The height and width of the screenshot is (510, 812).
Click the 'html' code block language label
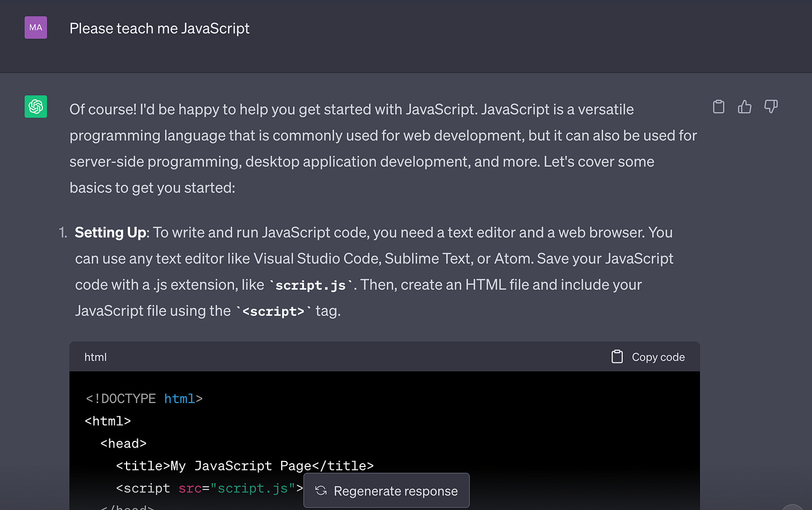(x=95, y=357)
